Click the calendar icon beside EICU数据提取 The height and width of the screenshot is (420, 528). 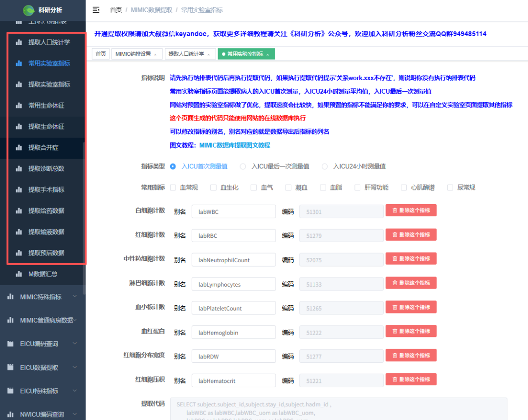click(10, 367)
